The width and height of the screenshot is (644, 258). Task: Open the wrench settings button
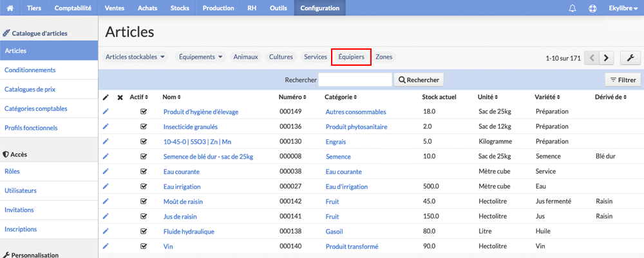pyautogui.click(x=630, y=58)
